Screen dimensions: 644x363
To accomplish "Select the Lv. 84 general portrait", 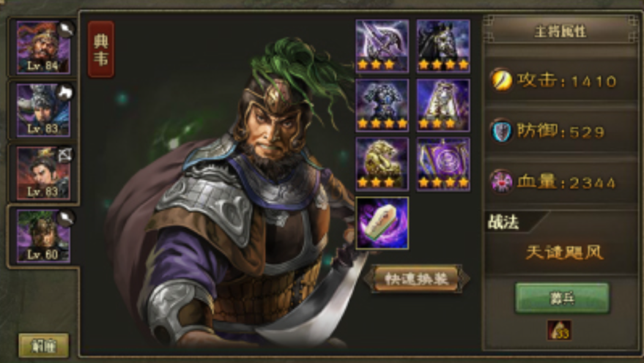I will click(x=43, y=47).
